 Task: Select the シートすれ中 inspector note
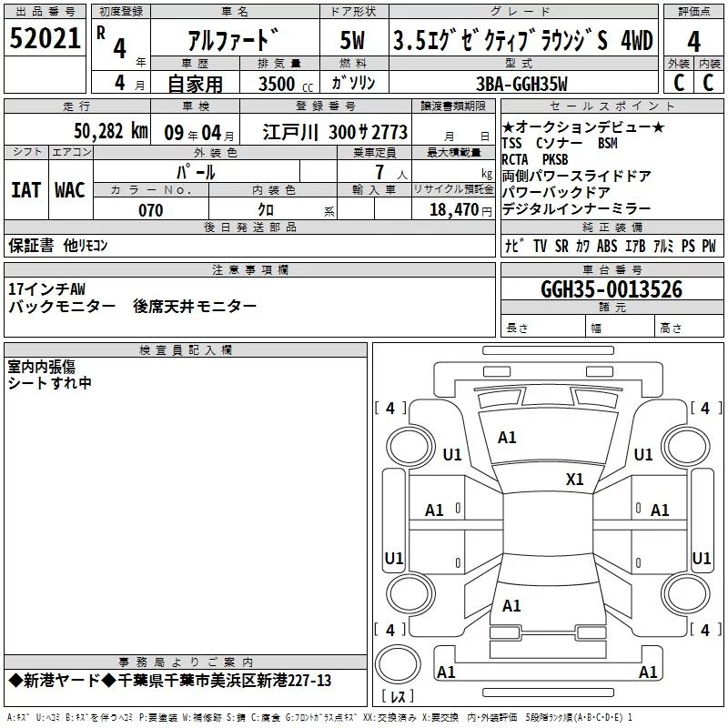pos(50,383)
